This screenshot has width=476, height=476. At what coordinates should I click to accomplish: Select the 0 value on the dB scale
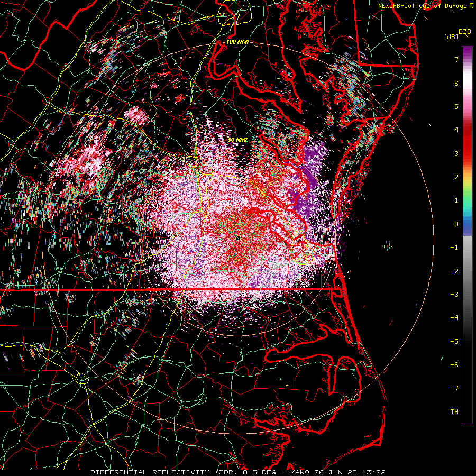click(456, 224)
